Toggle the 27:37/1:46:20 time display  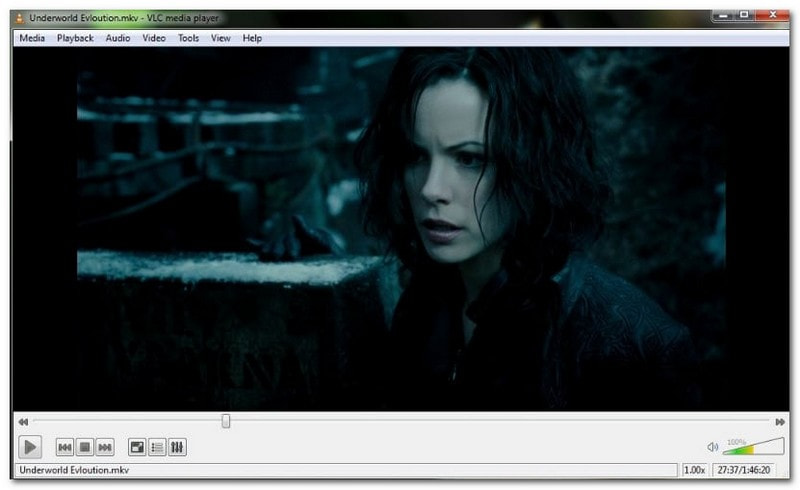click(743, 470)
